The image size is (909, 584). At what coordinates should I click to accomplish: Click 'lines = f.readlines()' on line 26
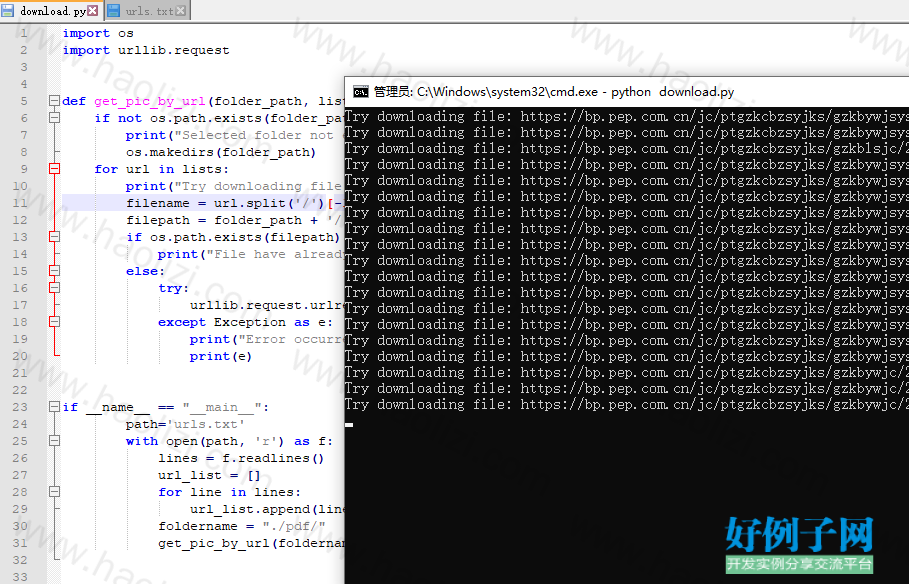241,458
